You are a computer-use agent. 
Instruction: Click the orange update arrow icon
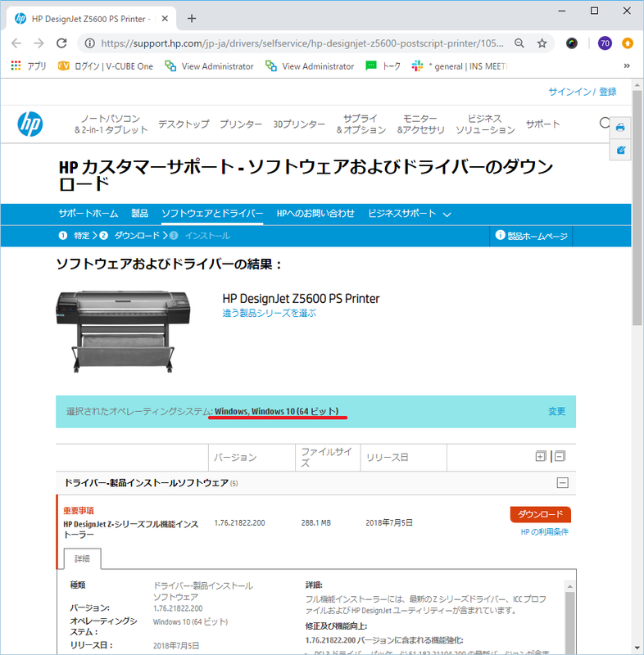(628, 43)
